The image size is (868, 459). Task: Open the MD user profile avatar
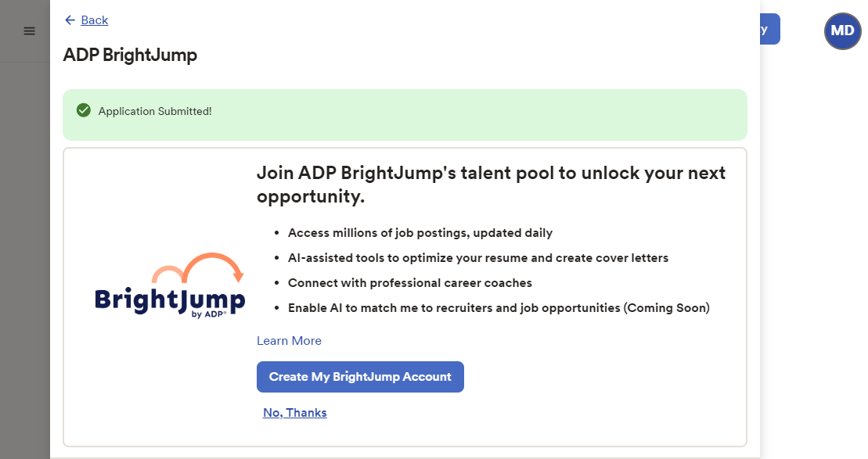[x=842, y=31]
